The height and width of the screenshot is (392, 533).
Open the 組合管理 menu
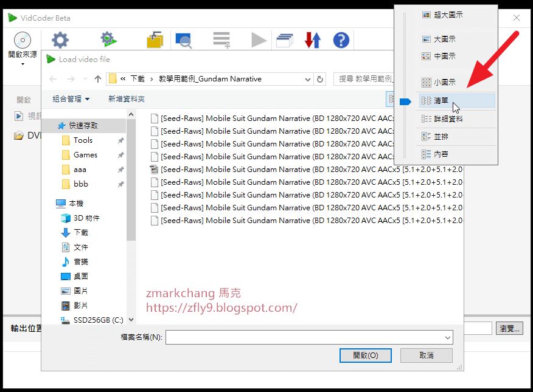(71, 99)
